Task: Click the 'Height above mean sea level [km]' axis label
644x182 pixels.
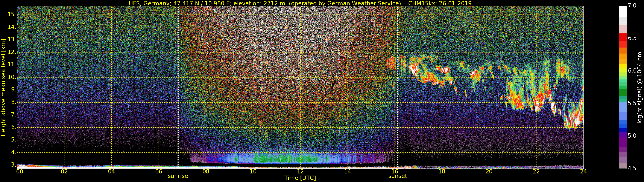Action: pos(3,88)
